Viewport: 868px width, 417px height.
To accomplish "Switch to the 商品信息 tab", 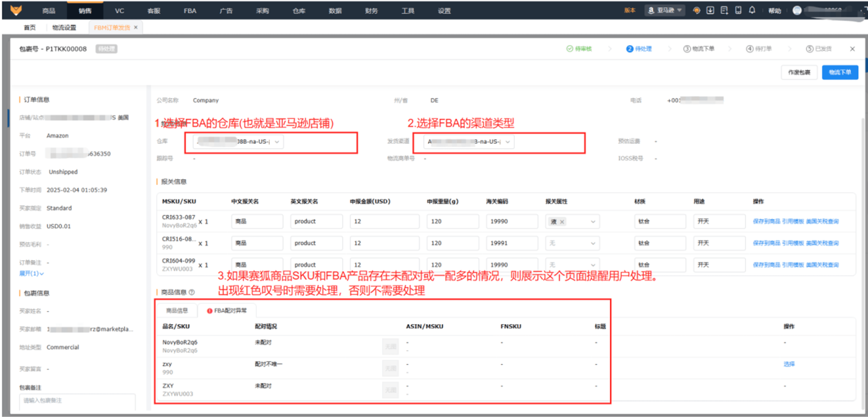I will (177, 310).
